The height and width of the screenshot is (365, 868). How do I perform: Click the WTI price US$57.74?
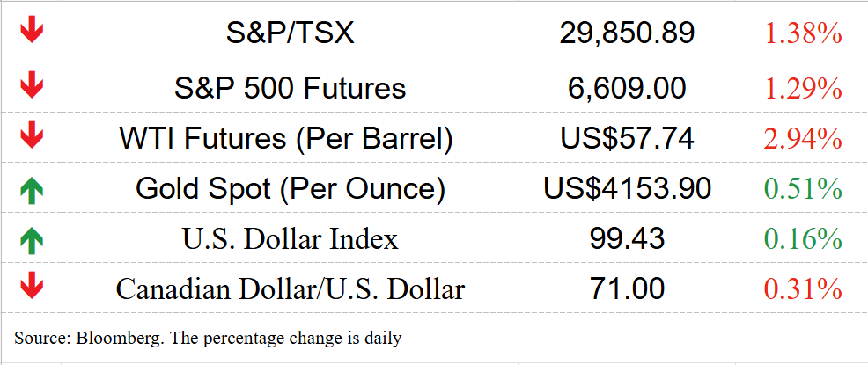click(627, 138)
